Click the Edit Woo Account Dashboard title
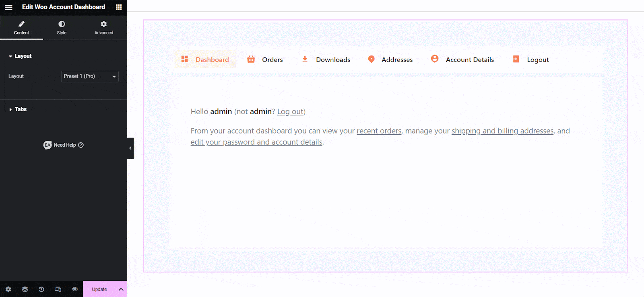The width and height of the screenshot is (644, 297). click(x=64, y=7)
